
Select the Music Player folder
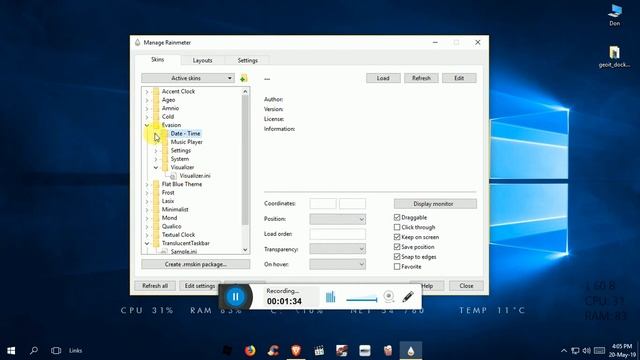coord(187,142)
